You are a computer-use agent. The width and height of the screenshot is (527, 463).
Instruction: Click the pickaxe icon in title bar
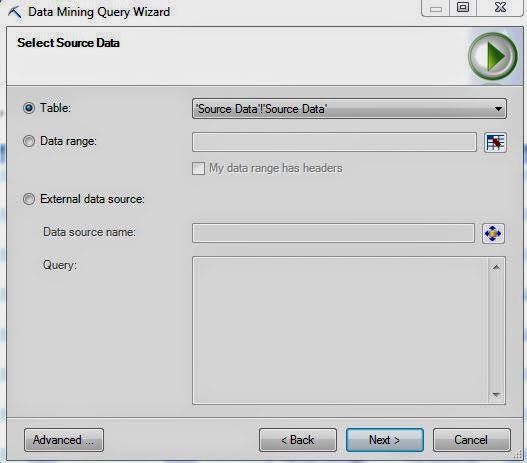pyautogui.click(x=14, y=12)
